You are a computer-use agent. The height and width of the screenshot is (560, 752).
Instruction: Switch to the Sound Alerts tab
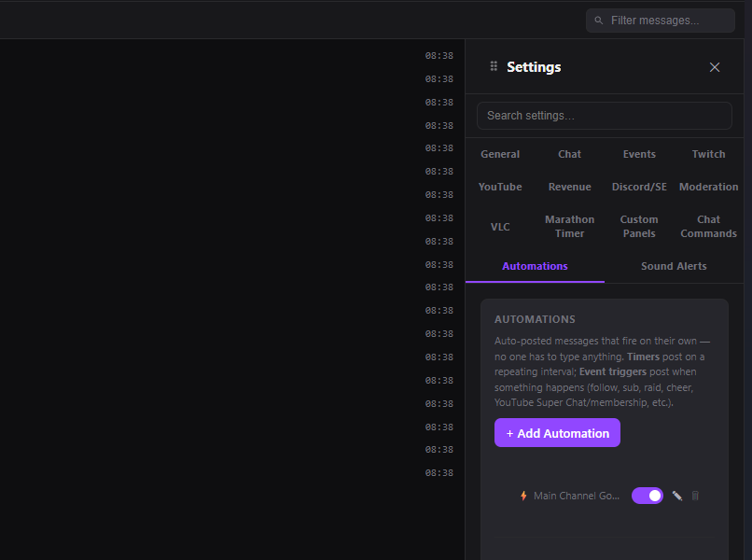coord(674,266)
